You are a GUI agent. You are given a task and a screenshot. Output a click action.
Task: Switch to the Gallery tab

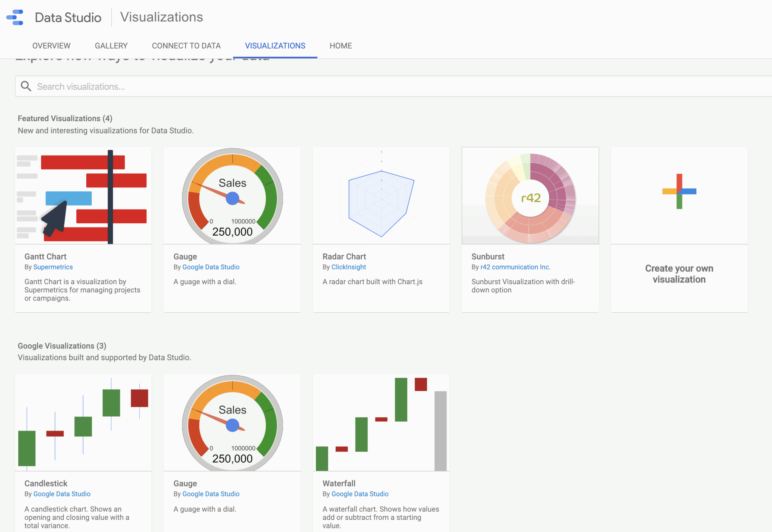pyautogui.click(x=111, y=46)
